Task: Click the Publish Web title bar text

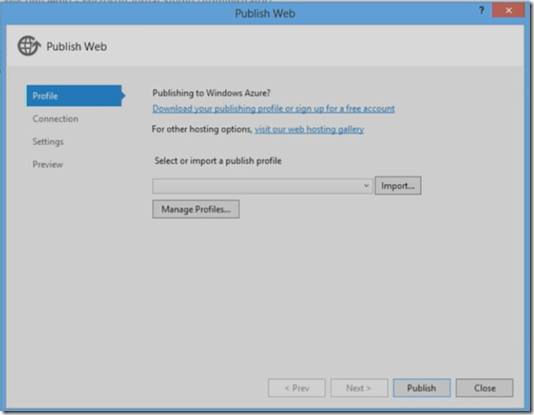Action: coord(265,14)
